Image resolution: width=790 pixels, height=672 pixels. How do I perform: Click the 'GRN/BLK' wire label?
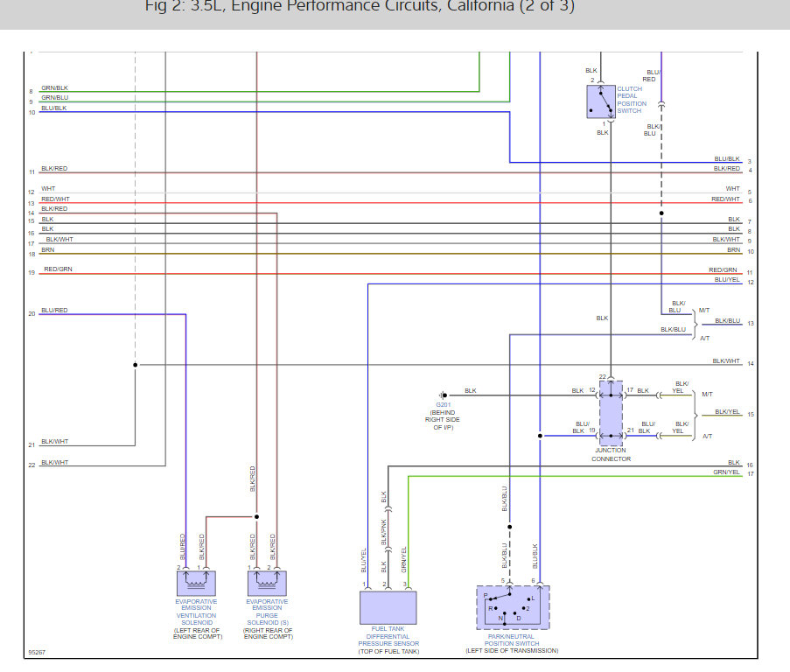pos(54,87)
